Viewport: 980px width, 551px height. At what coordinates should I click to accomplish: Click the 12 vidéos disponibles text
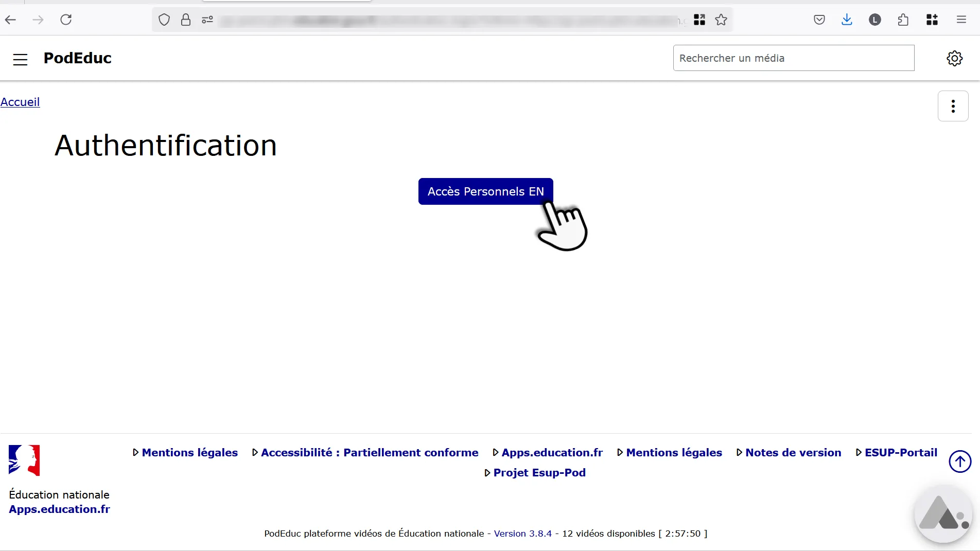pos(608,534)
